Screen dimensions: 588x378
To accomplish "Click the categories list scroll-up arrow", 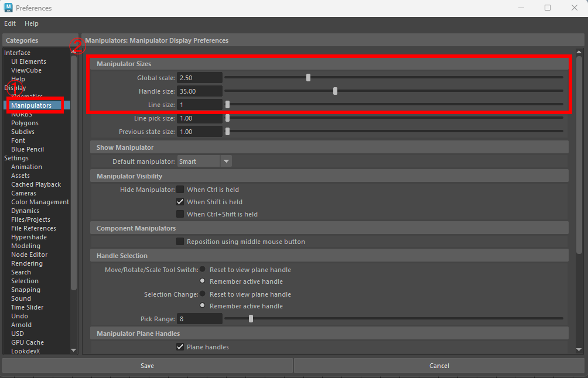I will 73,51.
